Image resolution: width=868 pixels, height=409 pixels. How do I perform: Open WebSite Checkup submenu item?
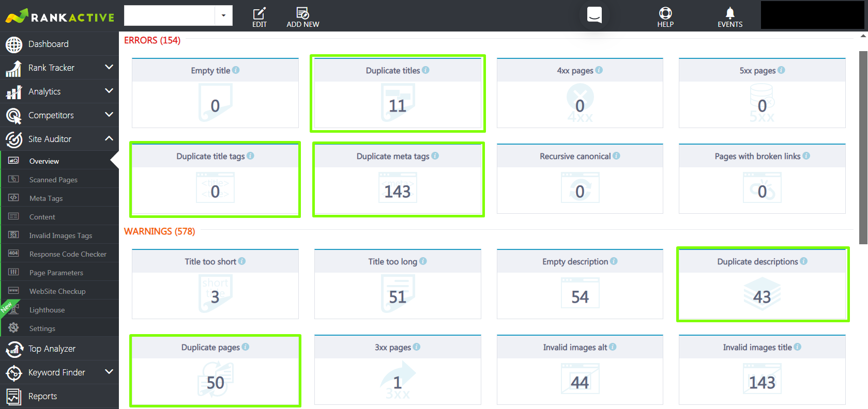pyautogui.click(x=59, y=291)
